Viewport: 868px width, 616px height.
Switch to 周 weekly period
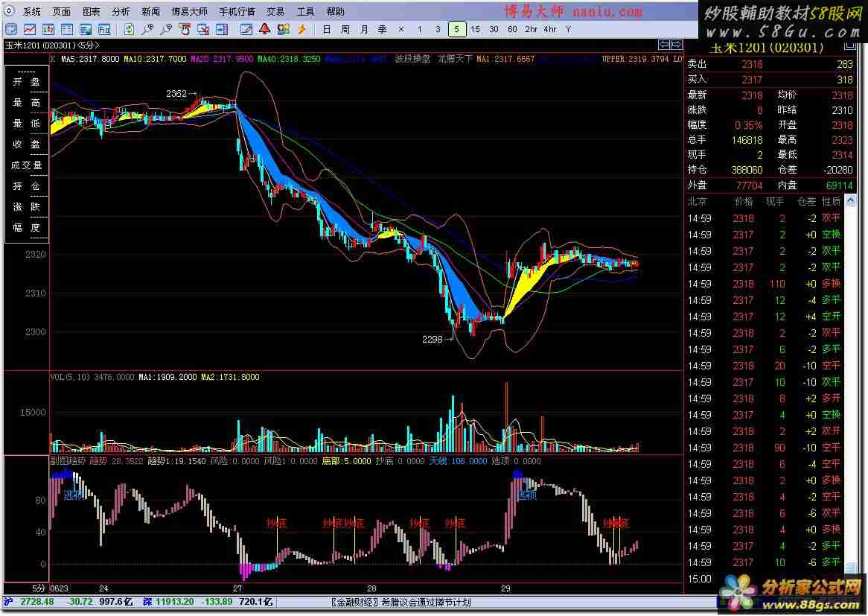(x=345, y=29)
